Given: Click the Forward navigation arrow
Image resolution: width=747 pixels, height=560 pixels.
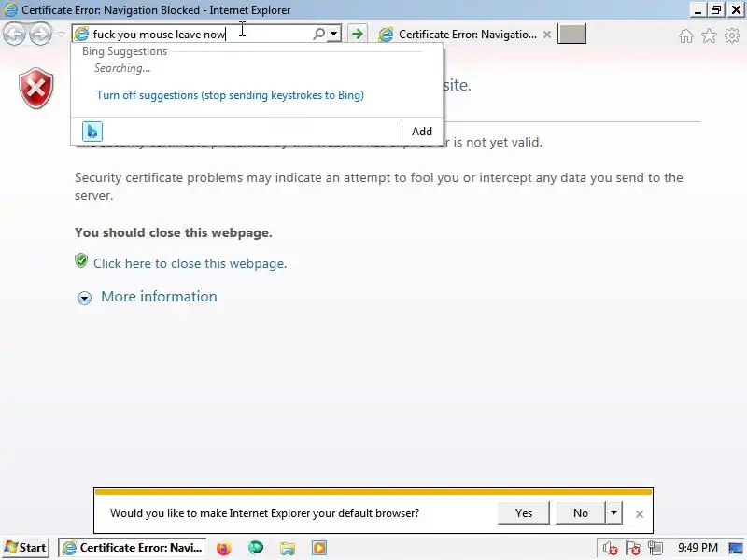Looking at the screenshot, I should (40, 34).
